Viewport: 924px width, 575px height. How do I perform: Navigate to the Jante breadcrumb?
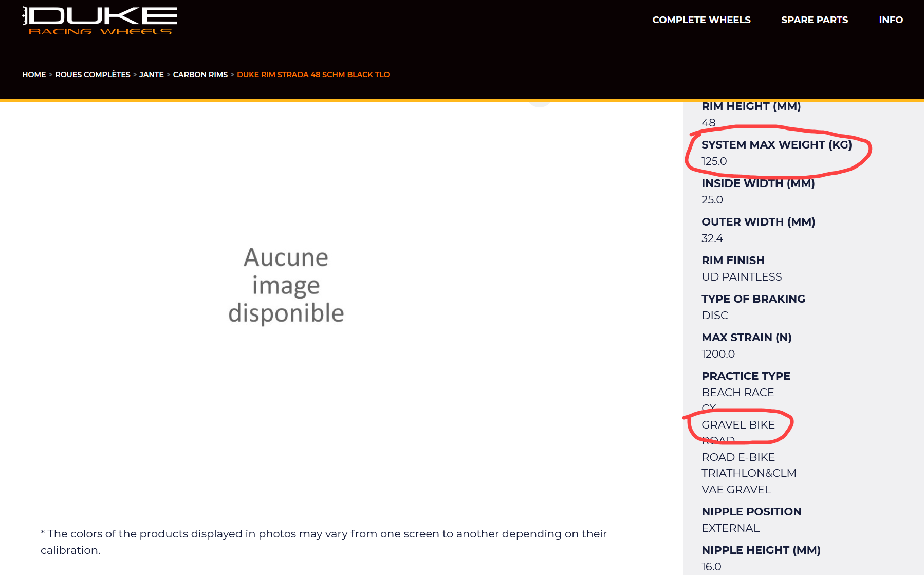151,75
